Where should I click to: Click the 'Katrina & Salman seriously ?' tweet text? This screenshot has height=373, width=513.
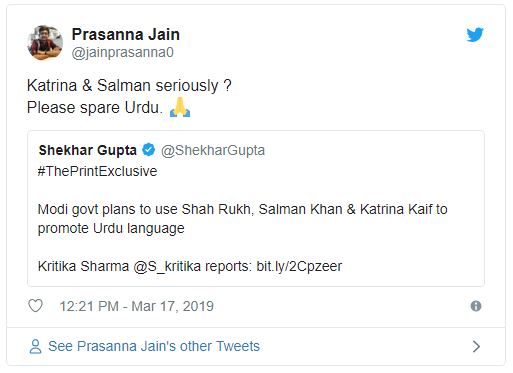point(129,85)
